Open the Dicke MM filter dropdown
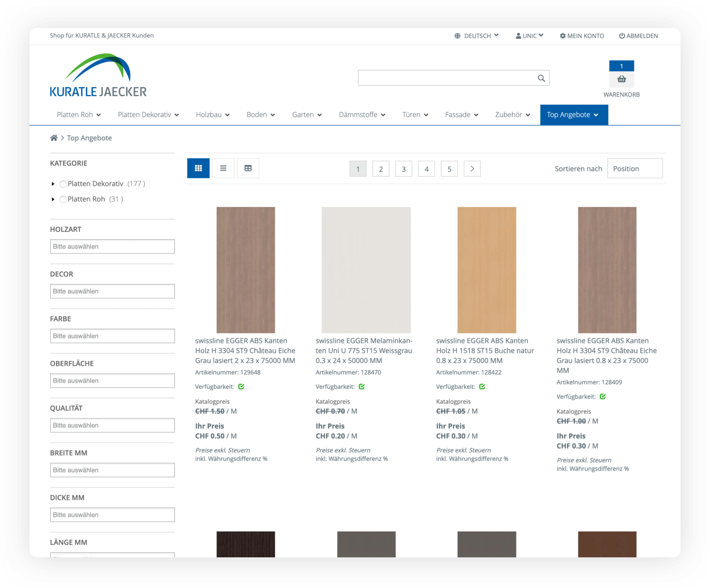Screen dimensions: 710x588 pos(112,515)
